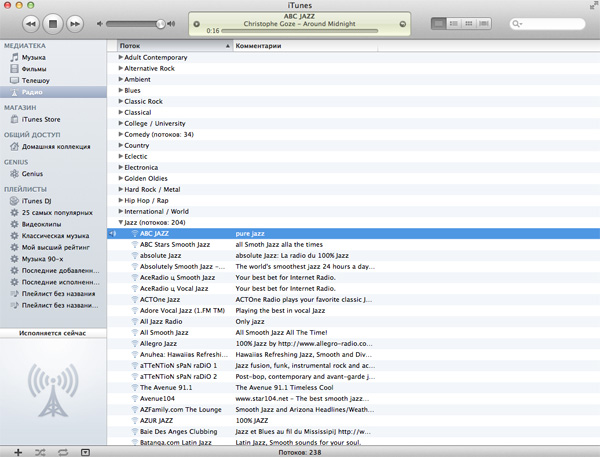Switch to list view mode
This screenshot has width=600, height=457.
[x=441, y=23]
